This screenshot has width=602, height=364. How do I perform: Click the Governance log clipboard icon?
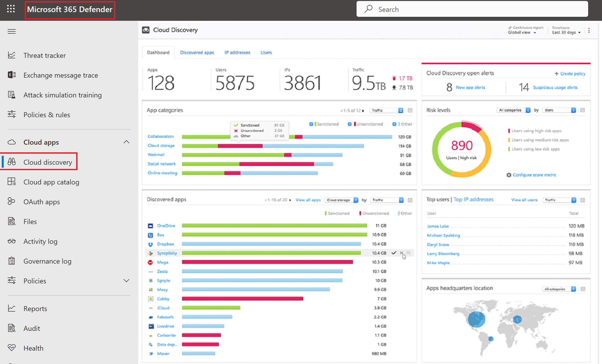pyautogui.click(x=12, y=261)
